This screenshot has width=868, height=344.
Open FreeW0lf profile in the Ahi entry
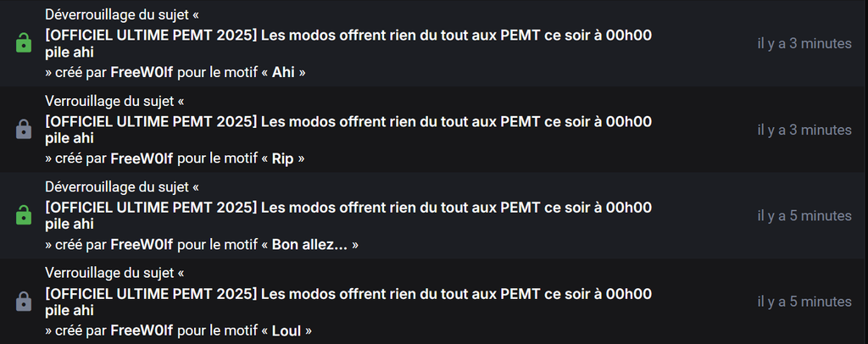tap(142, 72)
